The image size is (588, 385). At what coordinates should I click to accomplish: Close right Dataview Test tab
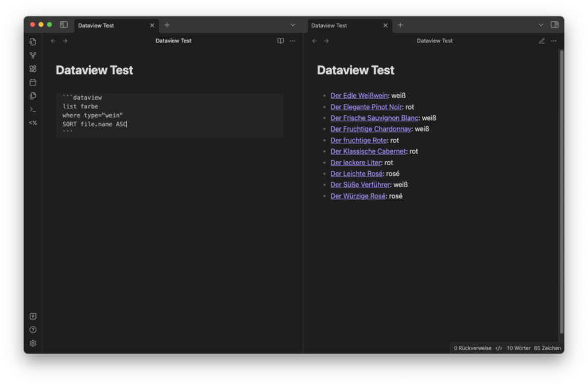385,25
